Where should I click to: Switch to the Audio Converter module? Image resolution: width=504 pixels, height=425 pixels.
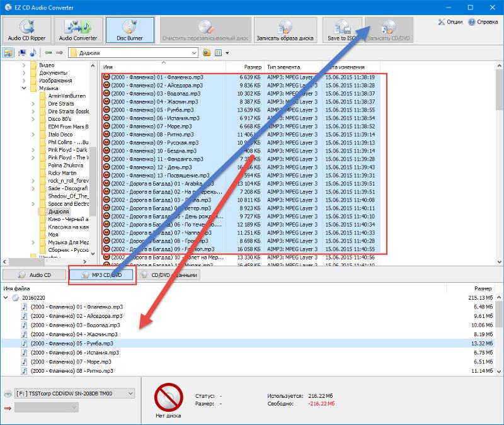click(x=78, y=30)
